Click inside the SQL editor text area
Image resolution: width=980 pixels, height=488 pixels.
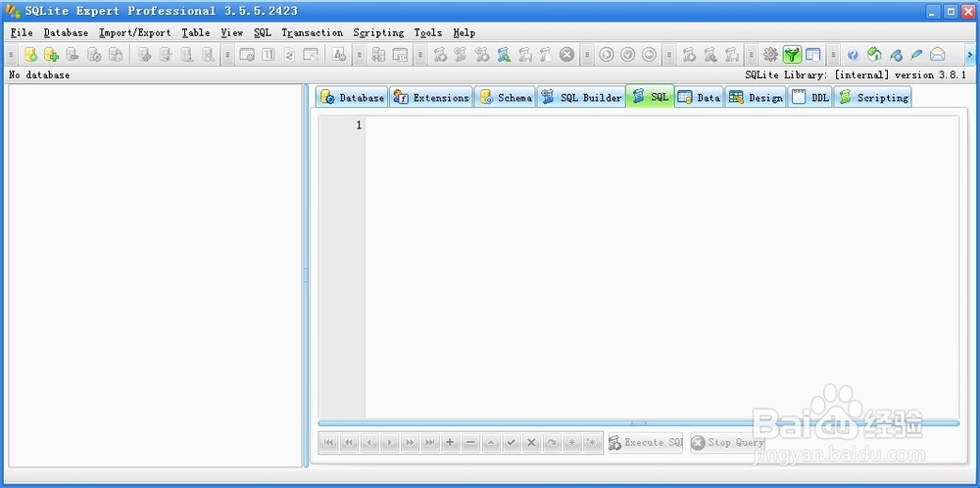point(661,267)
